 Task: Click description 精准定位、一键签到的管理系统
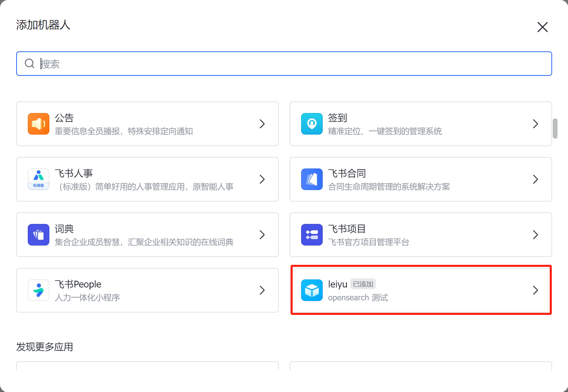point(385,131)
